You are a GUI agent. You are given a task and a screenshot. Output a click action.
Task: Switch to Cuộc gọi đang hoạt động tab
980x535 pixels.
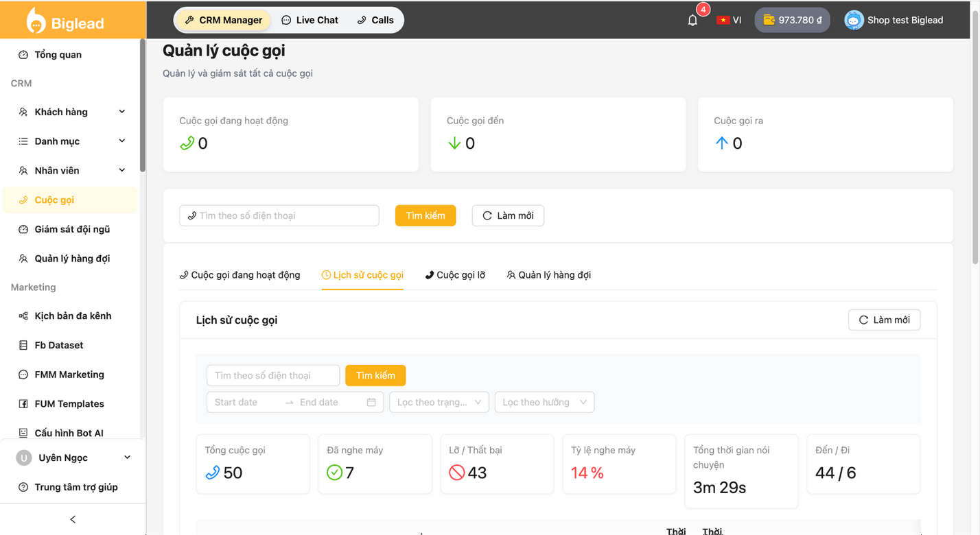240,275
